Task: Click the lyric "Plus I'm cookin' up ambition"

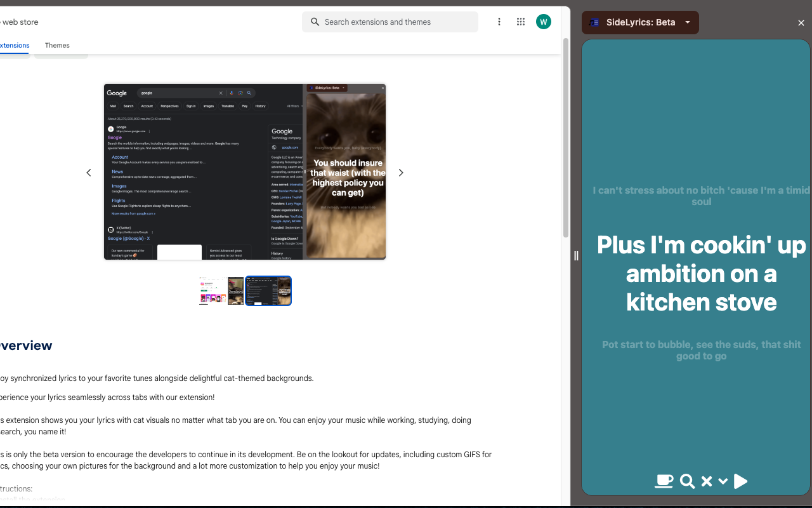Action: click(702, 273)
